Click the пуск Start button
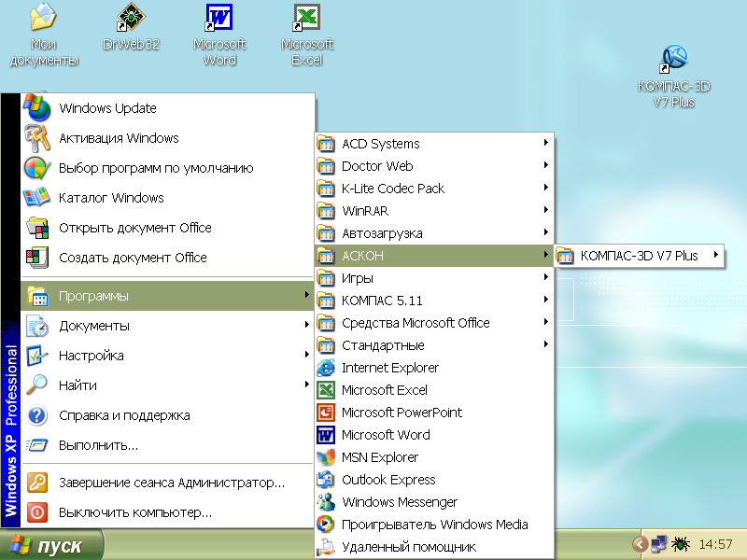The image size is (747, 560). [x=51, y=545]
